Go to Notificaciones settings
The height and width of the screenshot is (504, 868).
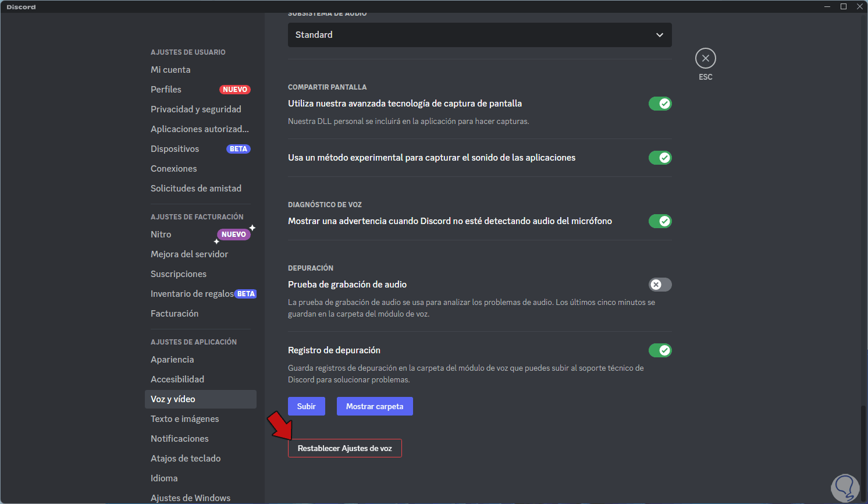coord(200,439)
